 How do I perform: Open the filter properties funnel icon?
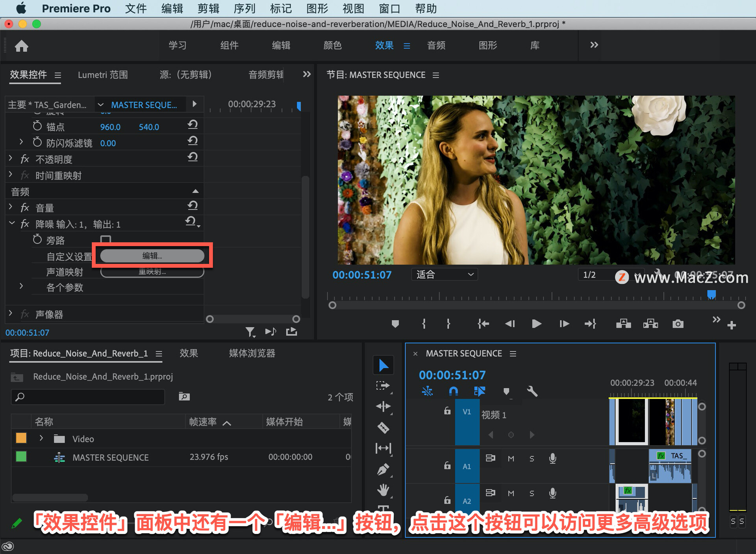[250, 332]
